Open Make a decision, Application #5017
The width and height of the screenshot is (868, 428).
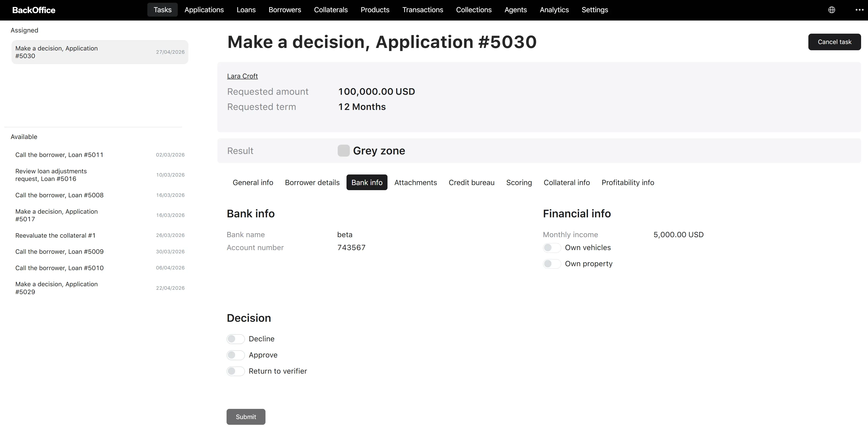tap(100, 215)
